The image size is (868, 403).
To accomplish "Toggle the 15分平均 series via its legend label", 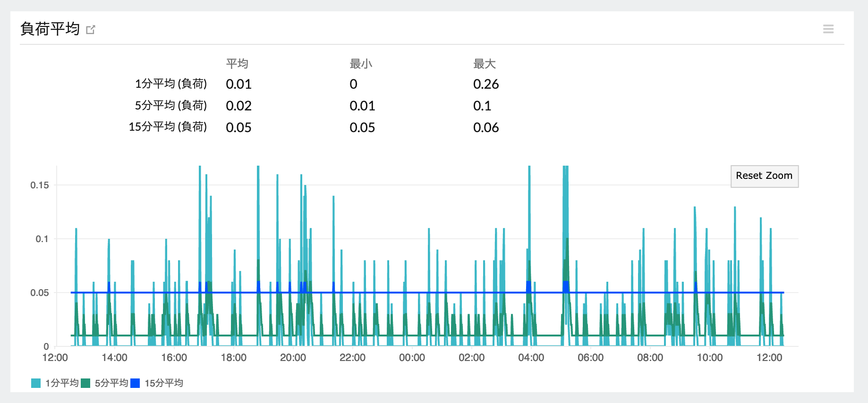I will point(164,383).
